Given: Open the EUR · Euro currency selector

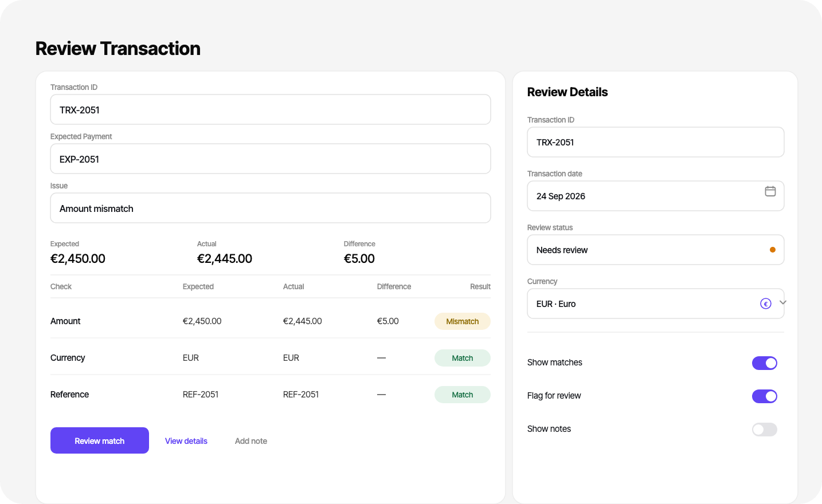Looking at the screenshot, I should [656, 304].
